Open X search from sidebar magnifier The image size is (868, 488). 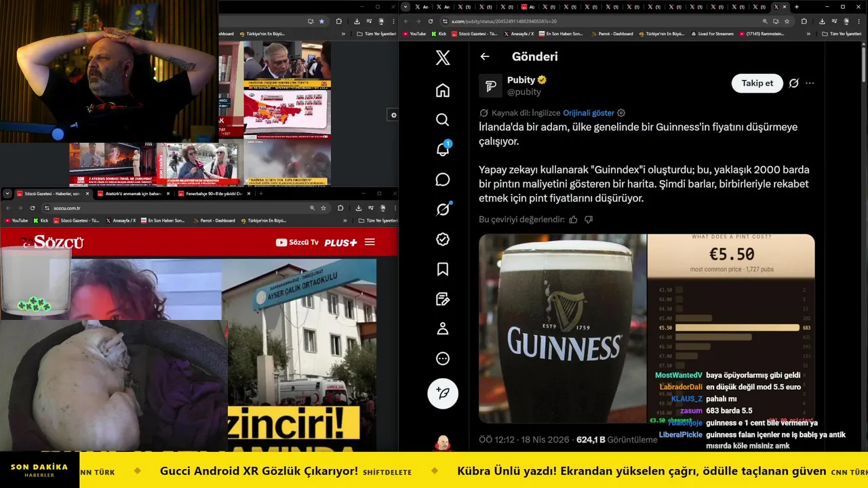pyautogui.click(x=443, y=120)
